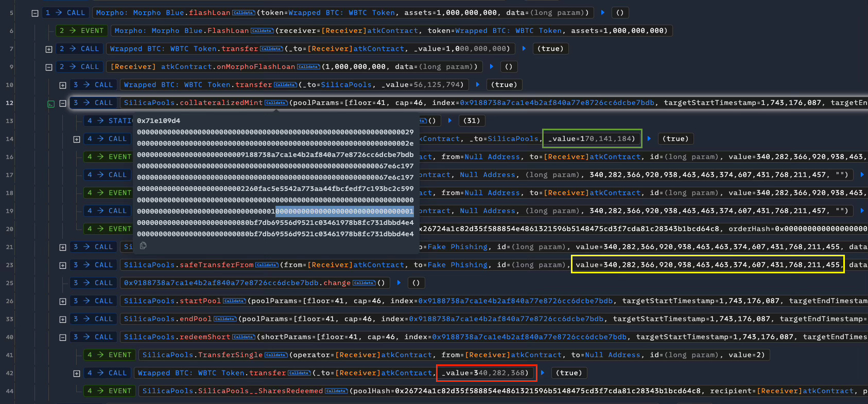Open the Calldata badge on TransferSingle event line 41
The width and height of the screenshot is (868, 404).
[x=276, y=355]
